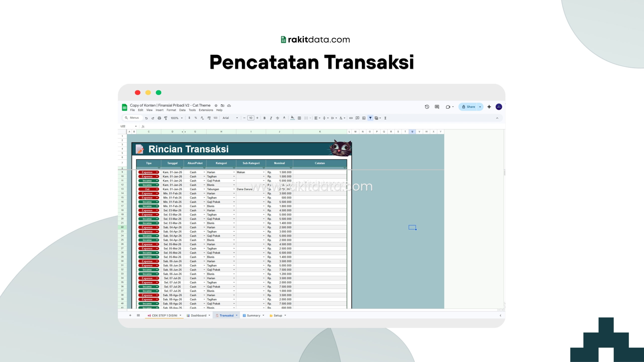Toggle strikethrough formatting
The width and height of the screenshot is (644, 362).
[x=277, y=118]
